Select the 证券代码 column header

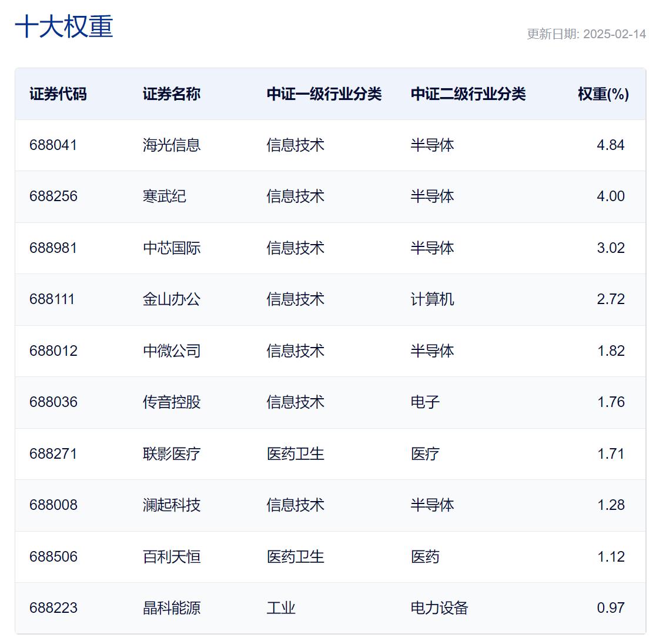point(58,94)
